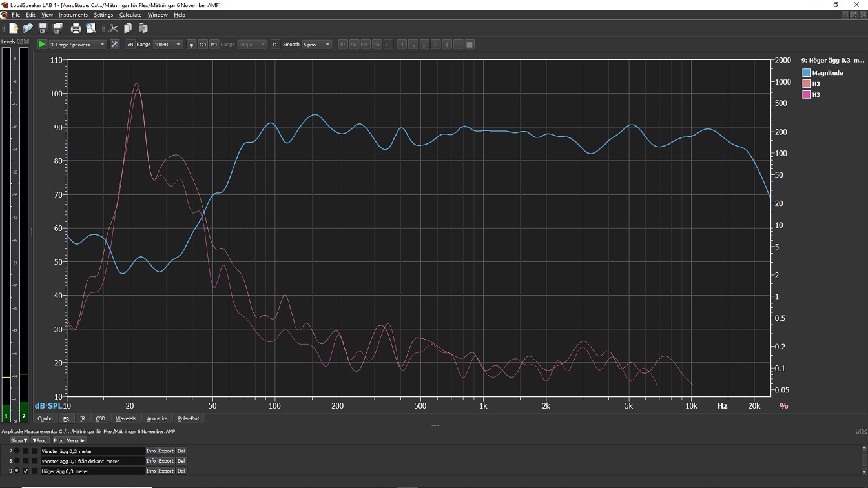Open the Help menu
The width and height of the screenshot is (868, 488).
180,15
